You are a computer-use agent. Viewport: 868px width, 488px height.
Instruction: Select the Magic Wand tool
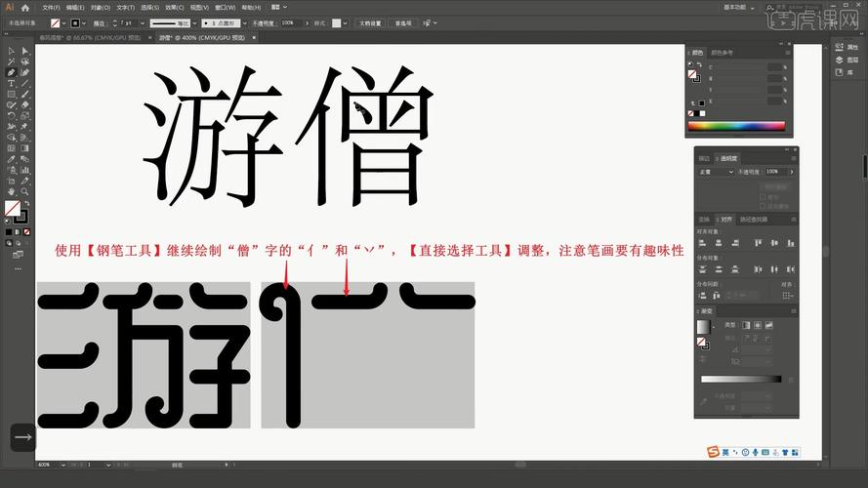point(11,61)
